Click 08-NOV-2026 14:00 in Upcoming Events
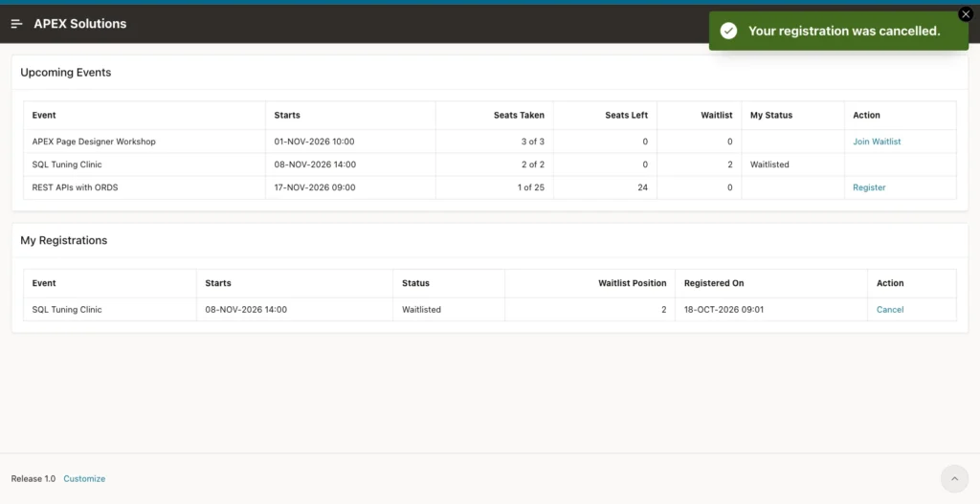 pyautogui.click(x=315, y=164)
